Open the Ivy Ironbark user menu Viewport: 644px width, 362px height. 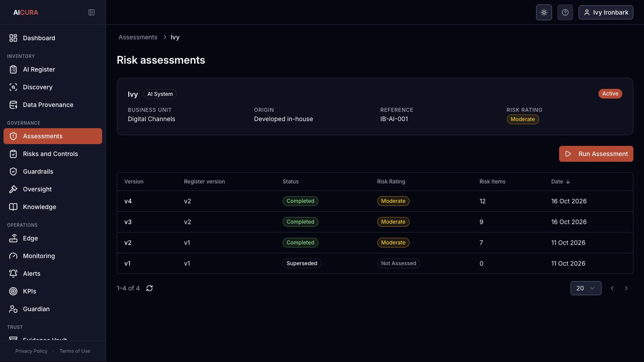click(x=606, y=12)
